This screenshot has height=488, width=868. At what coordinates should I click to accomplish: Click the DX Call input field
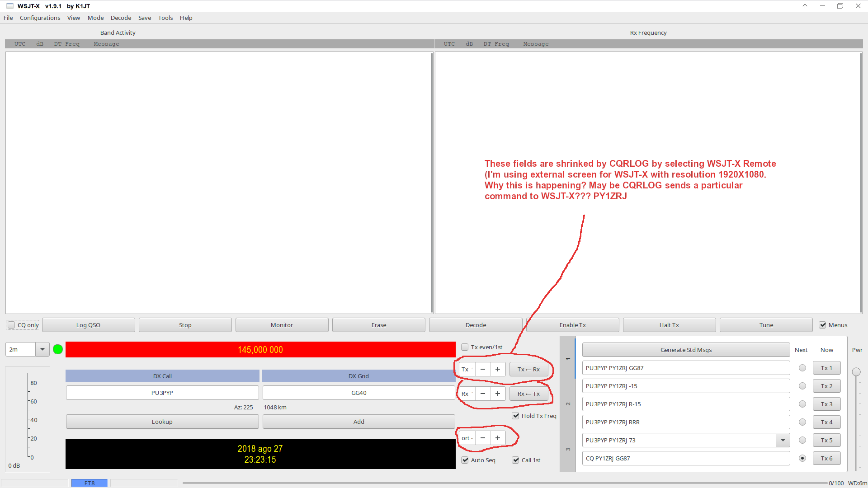(x=162, y=393)
